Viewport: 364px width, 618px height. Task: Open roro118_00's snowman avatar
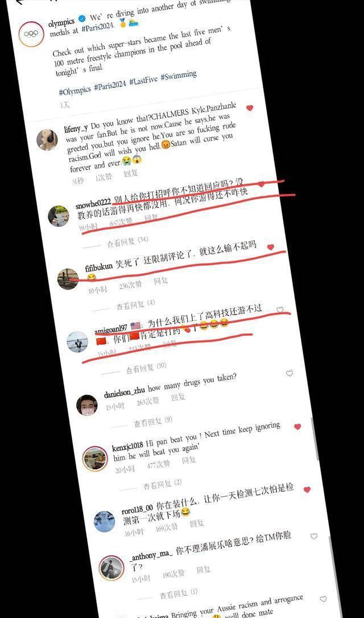(105, 522)
